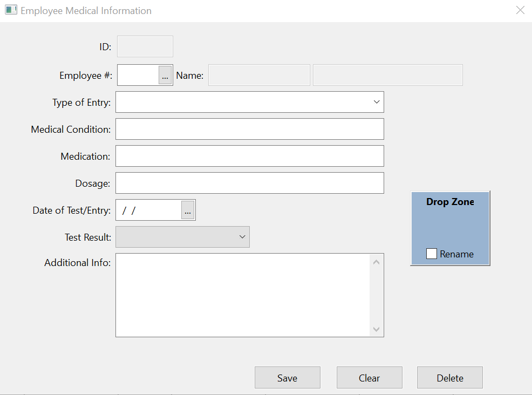The image size is (532, 395).
Task: Click the ID field
Action: pos(145,46)
